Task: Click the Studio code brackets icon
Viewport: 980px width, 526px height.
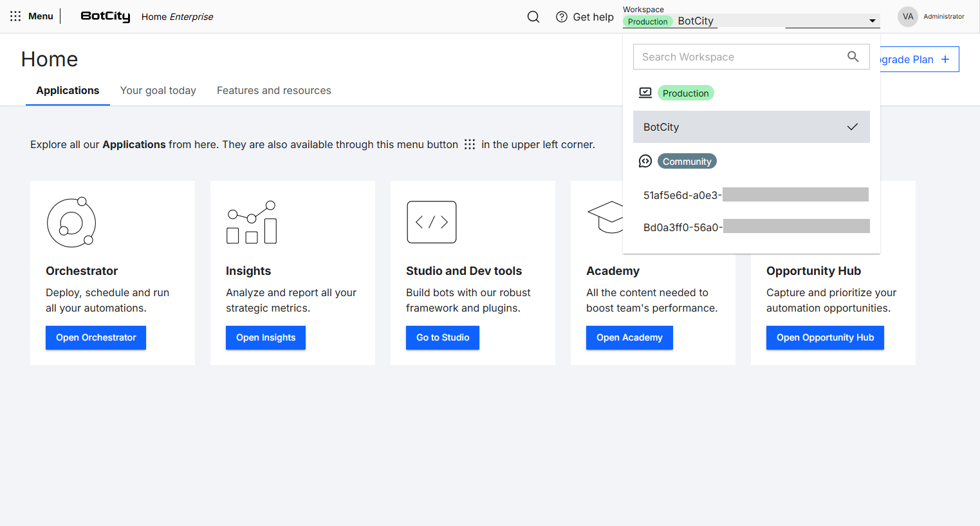Action: tap(431, 222)
